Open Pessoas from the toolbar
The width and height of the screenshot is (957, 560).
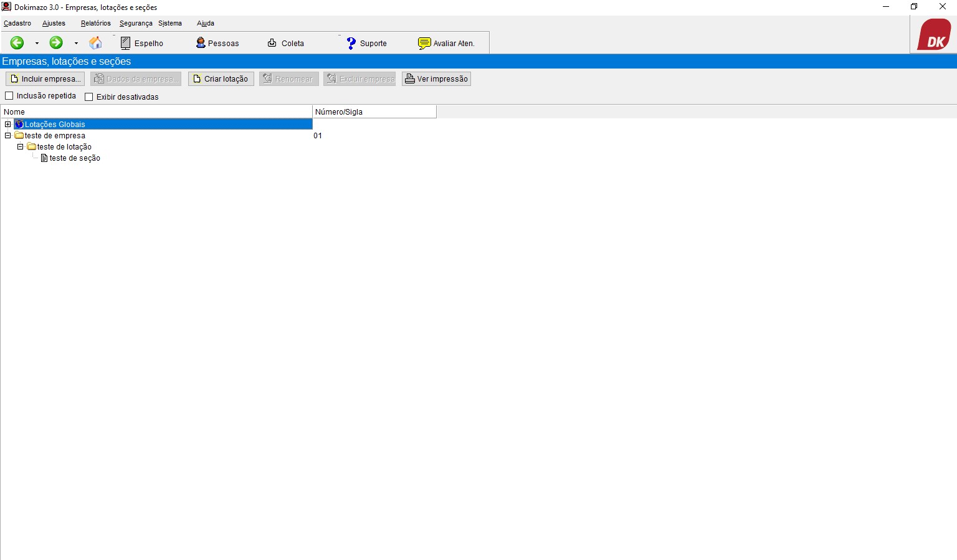coord(217,43)
